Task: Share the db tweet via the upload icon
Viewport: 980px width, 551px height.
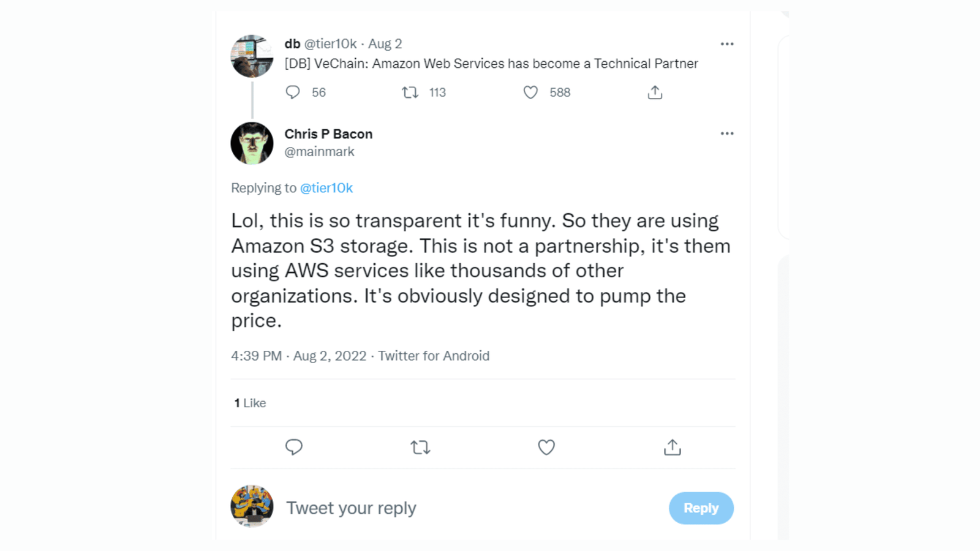Action: pos(654,92)
